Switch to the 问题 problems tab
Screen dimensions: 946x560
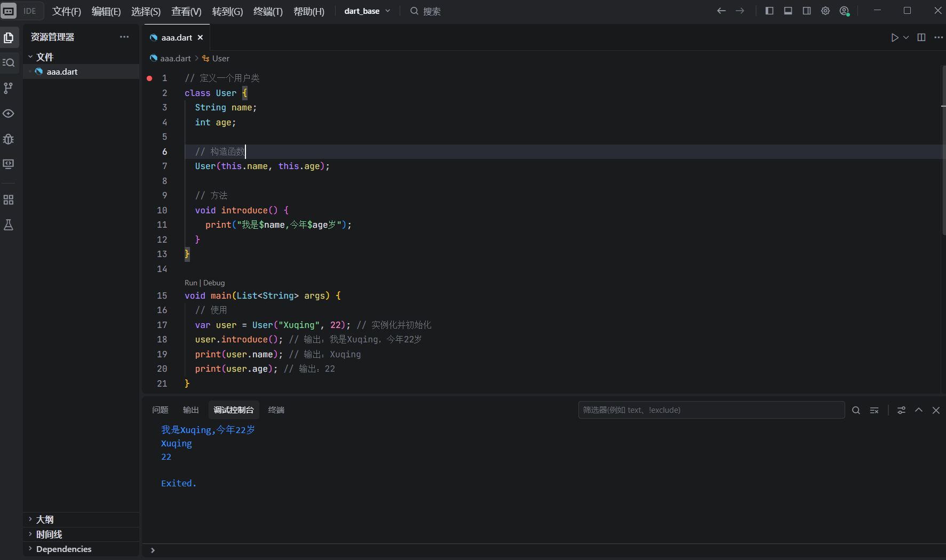point(160,410)
